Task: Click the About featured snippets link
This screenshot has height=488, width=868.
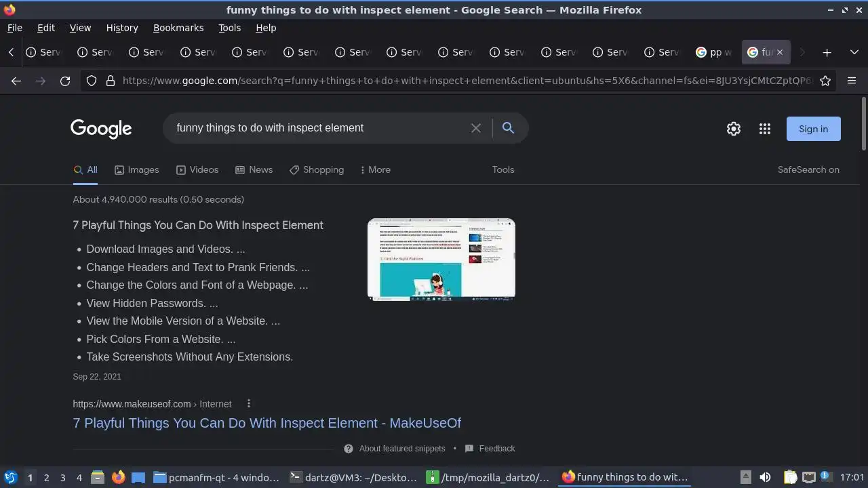Action: pyautogui.click(x=402, y=449)
